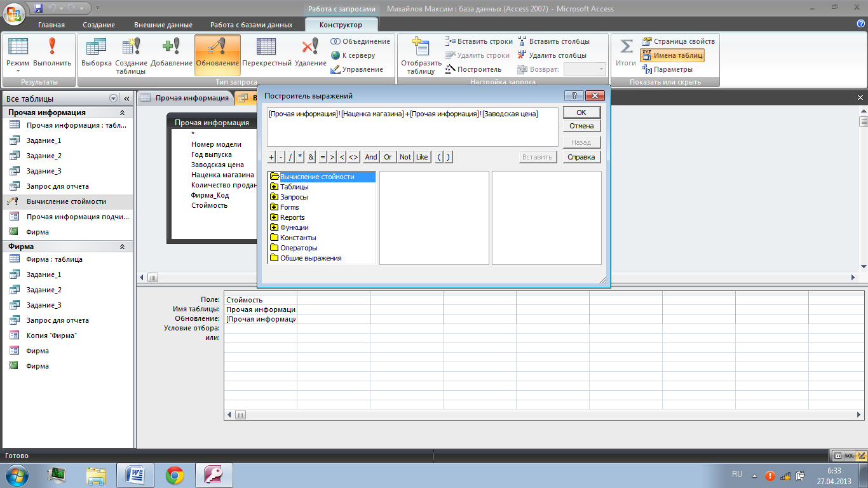Select Запрос для отчета under Прочая информация
The image size is (868, 488).
(66, 186)
